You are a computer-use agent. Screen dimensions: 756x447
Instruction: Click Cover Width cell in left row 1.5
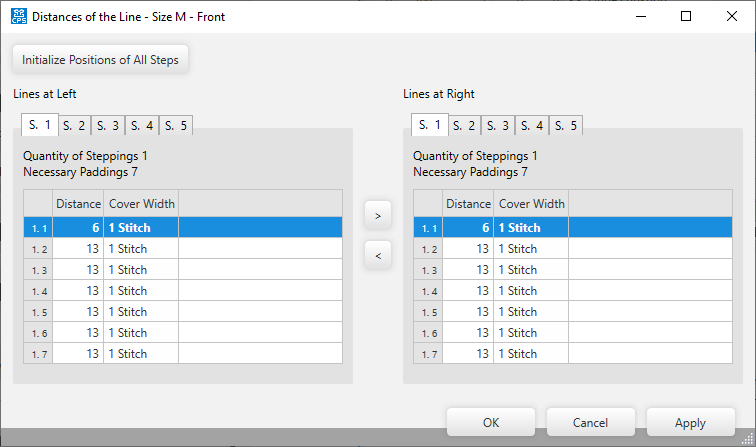tap(141, 312)
